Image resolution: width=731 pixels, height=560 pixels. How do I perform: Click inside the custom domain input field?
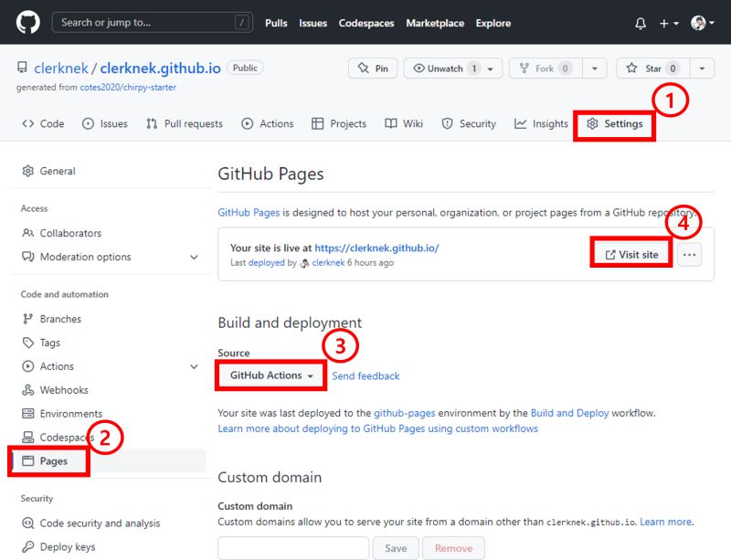tap(292, 548)
